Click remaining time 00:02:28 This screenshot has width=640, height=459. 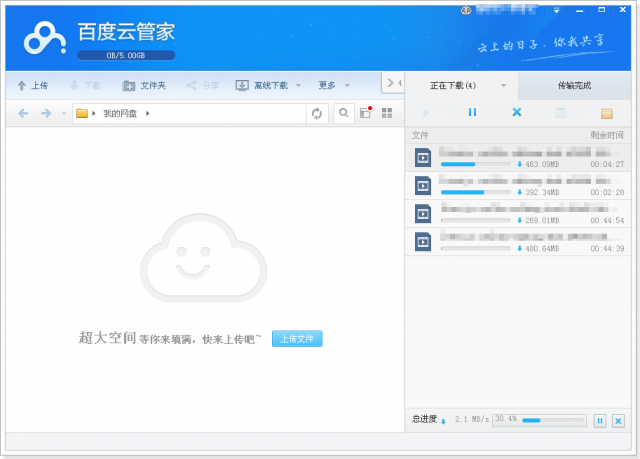click(607, 193)
